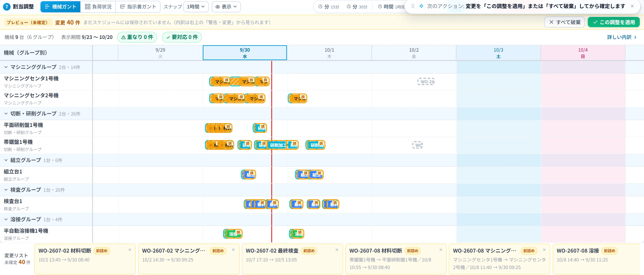Click the 前詰め badge on WO-2607-08 材料切断 card
This screenshot has width=644, height=275.
coord(412,251)
